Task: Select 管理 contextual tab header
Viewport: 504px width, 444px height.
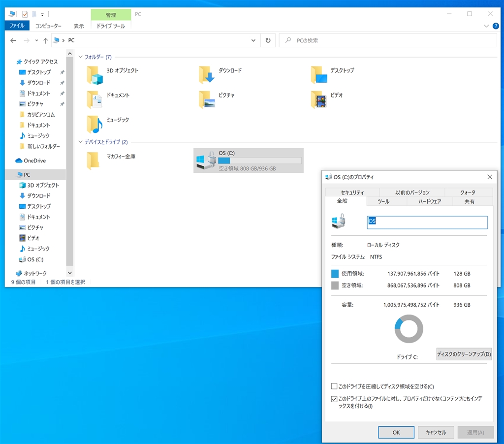Action: click(111, 15)
